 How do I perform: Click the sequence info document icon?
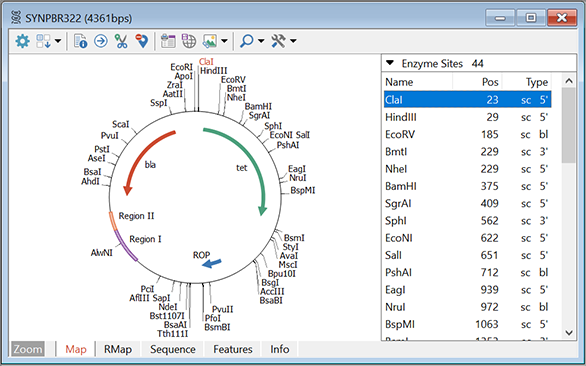(80, 41)
